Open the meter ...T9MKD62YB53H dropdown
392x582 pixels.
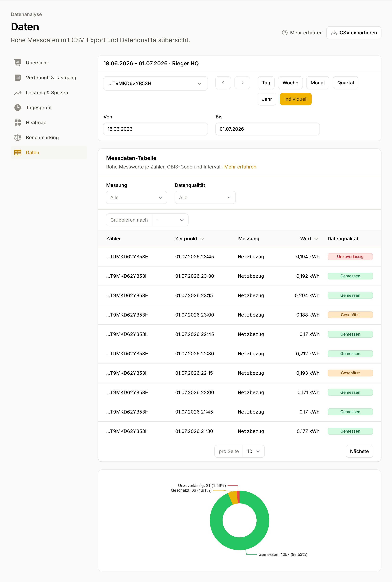coord(155,83)
